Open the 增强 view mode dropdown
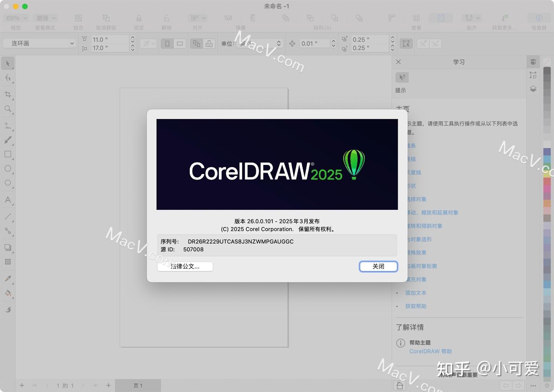 [45, 18]
